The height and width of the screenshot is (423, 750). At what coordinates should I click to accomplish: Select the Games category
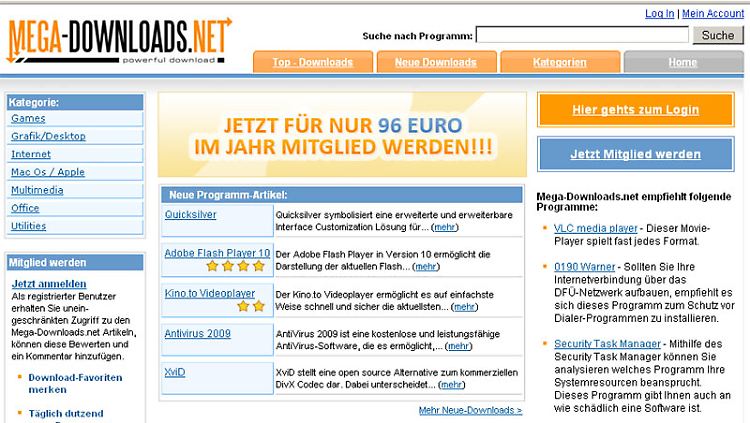[x=28, y=118]
